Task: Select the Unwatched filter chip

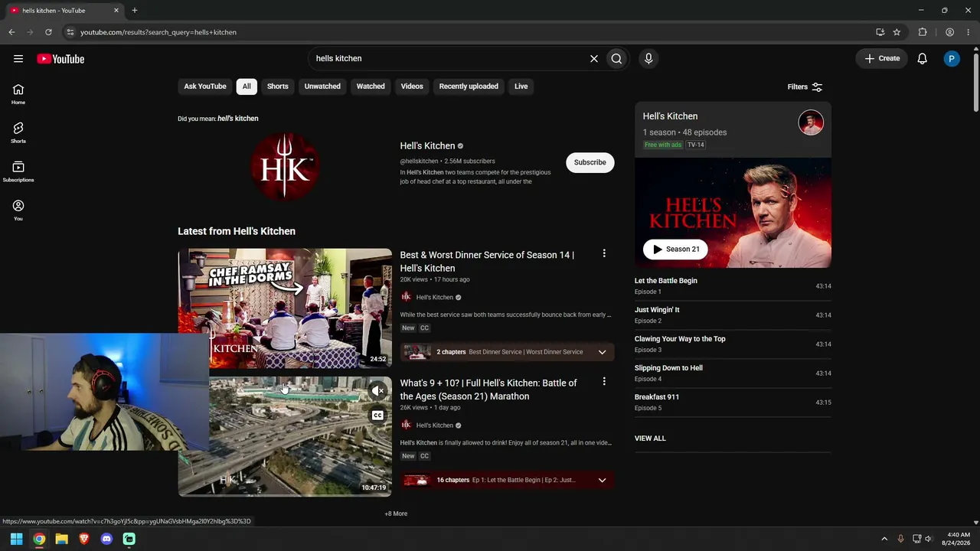Action: point(322,86)
